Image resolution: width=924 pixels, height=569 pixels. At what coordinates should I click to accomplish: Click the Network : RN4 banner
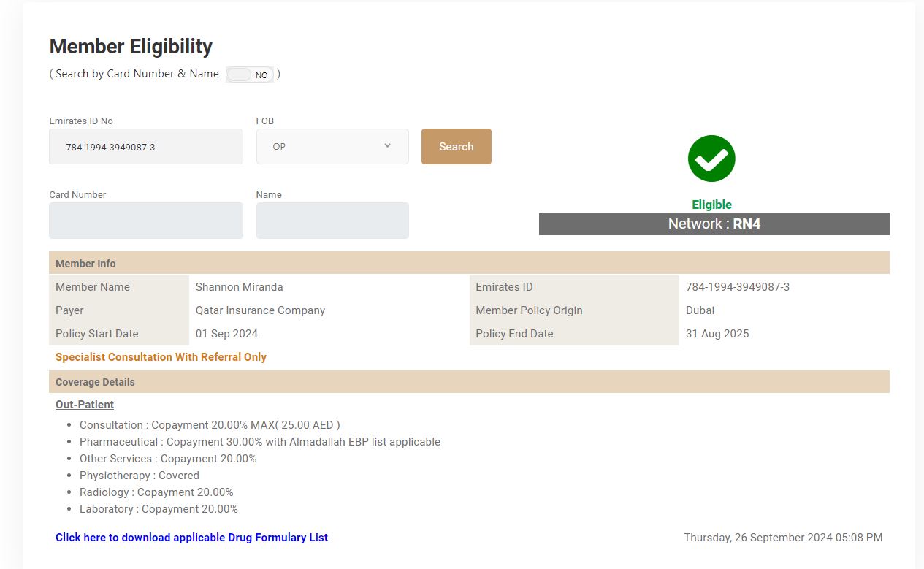coord(714,224)
